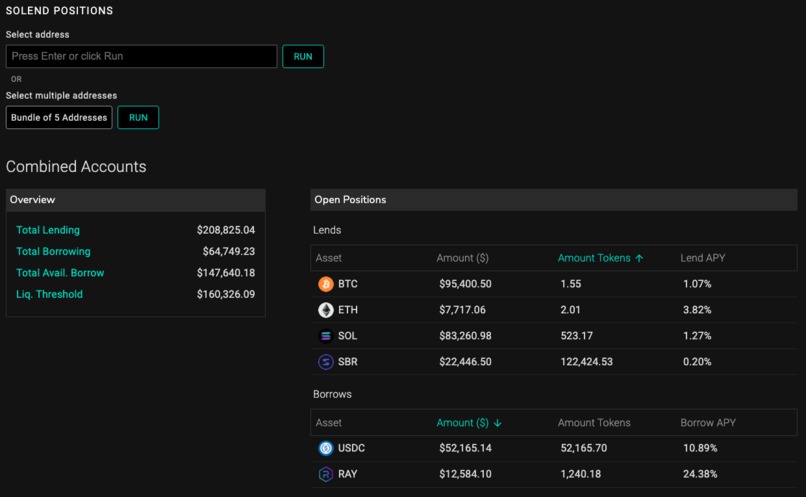Select the BTC asset name
This screenshot has height=497, width=806.
(347, 284)
